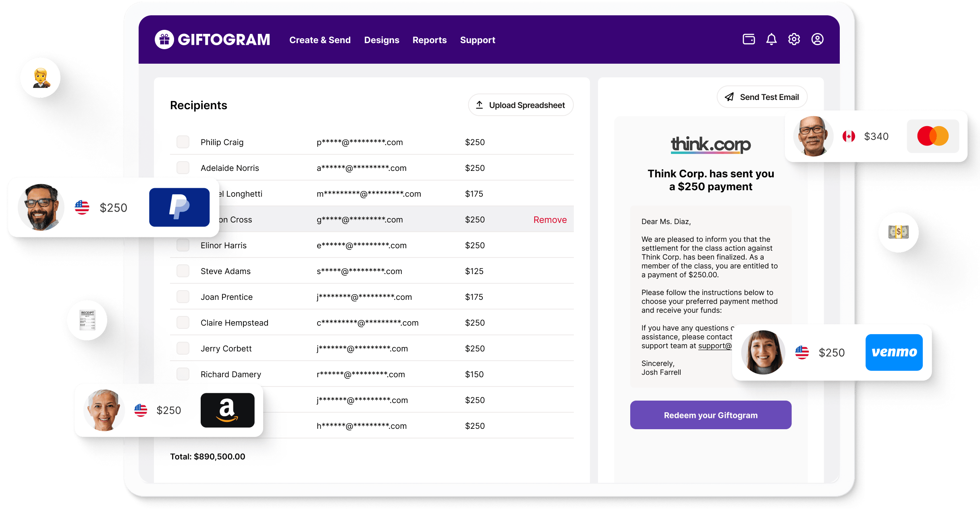Click the Canadian flag icon beside $340

coord(849,136)
